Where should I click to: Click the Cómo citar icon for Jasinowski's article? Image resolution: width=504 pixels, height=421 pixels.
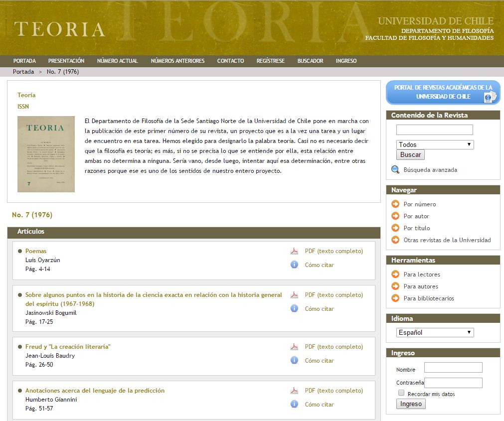(294, 309)
